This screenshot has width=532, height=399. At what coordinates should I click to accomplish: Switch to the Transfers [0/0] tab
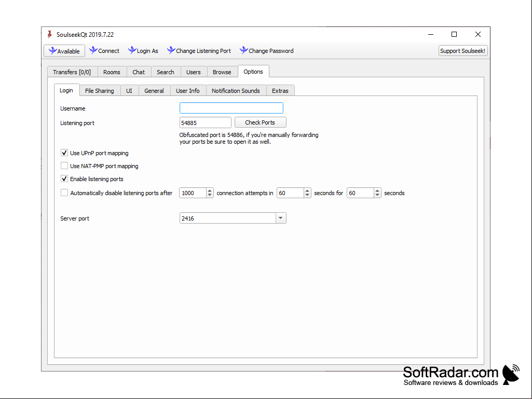coord(72,72)
